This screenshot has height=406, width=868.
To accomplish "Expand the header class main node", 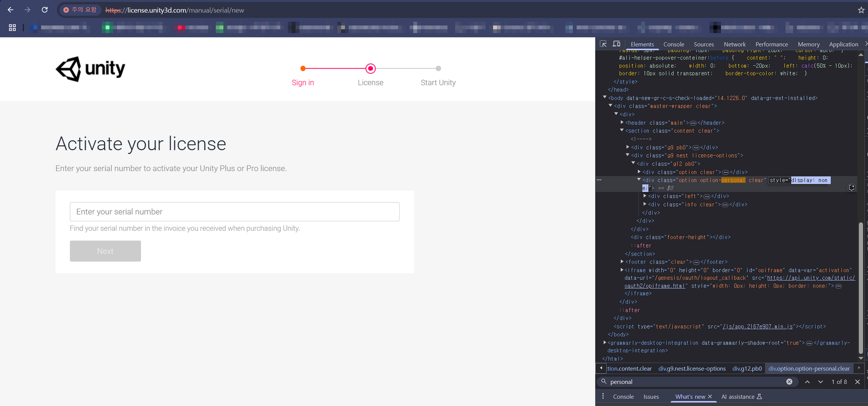I will [622, 122].
